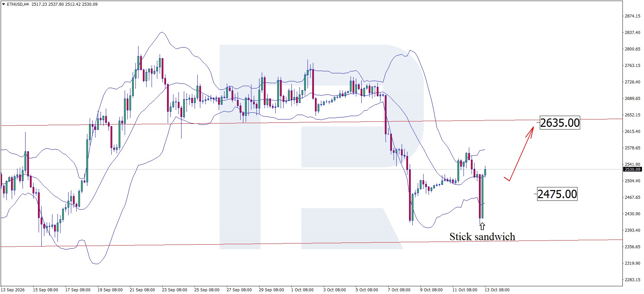The image size is (644, 294).
Task: Click the 2504.40 price scale value
Action: click(632, 181)
